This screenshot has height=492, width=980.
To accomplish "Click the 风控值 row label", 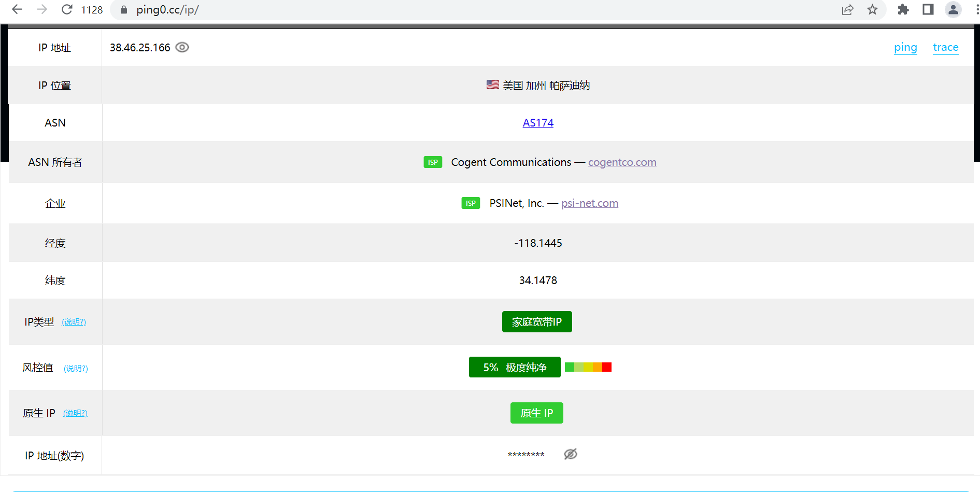I will click(x=37, y=368).
